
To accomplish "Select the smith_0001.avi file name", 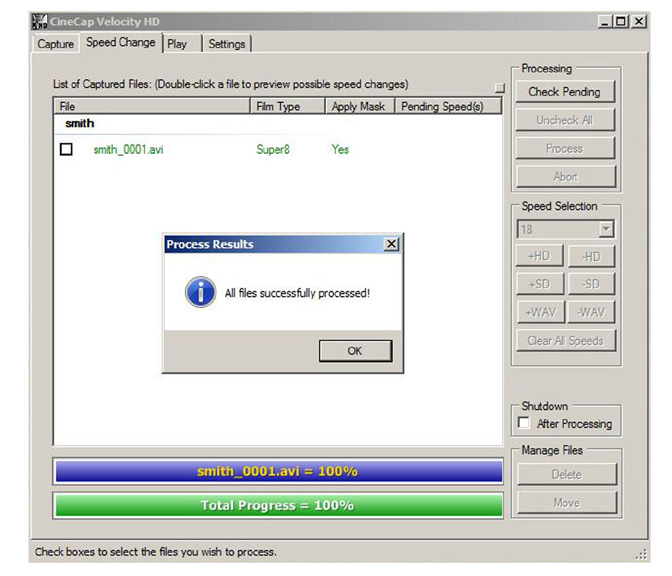I will 128,150.
